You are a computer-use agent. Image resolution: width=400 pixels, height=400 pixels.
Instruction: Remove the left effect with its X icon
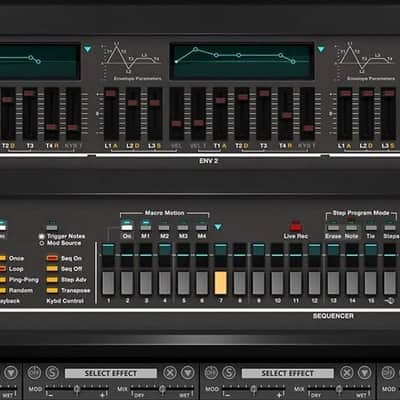tap(170, 372)
